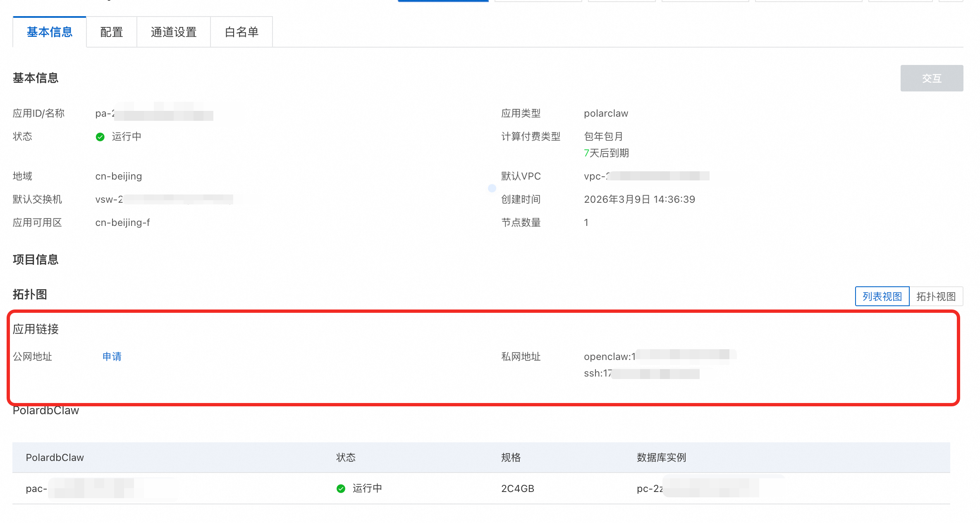Click the cn-beijing region value
The image size is (980, 523).
pos(119,176)
